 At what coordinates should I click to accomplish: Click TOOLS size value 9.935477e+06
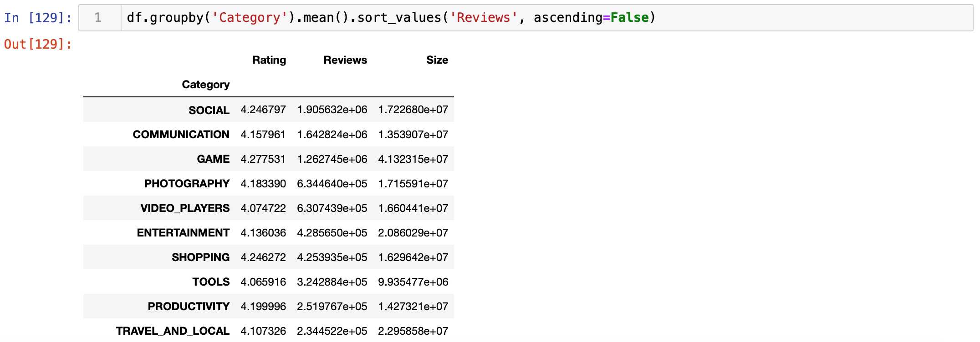413,282
